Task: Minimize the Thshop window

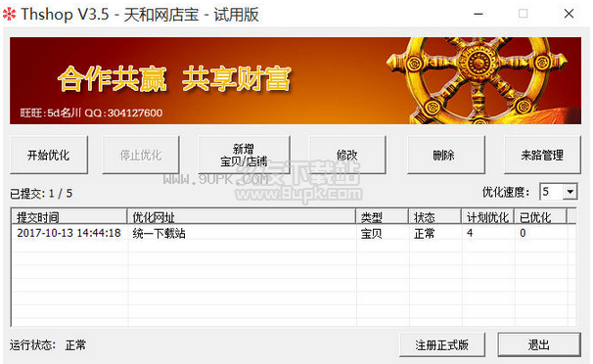Action: [479, 14]
